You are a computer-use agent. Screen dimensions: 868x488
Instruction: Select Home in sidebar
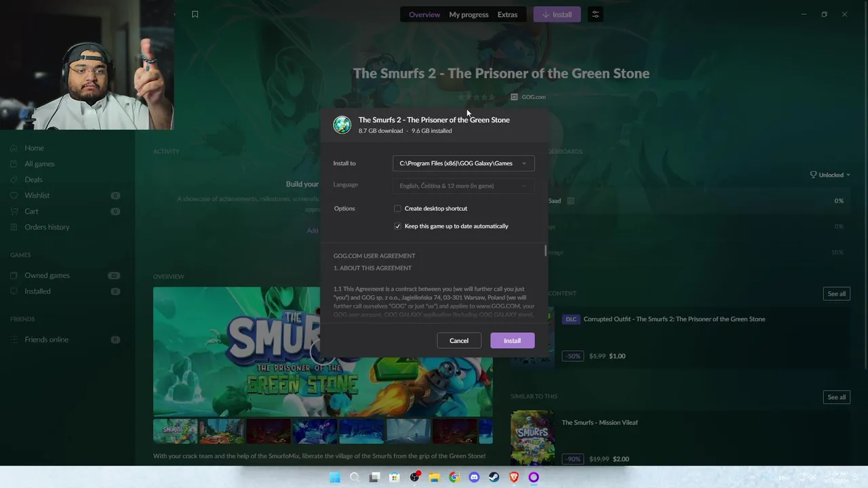coord(35,148)
